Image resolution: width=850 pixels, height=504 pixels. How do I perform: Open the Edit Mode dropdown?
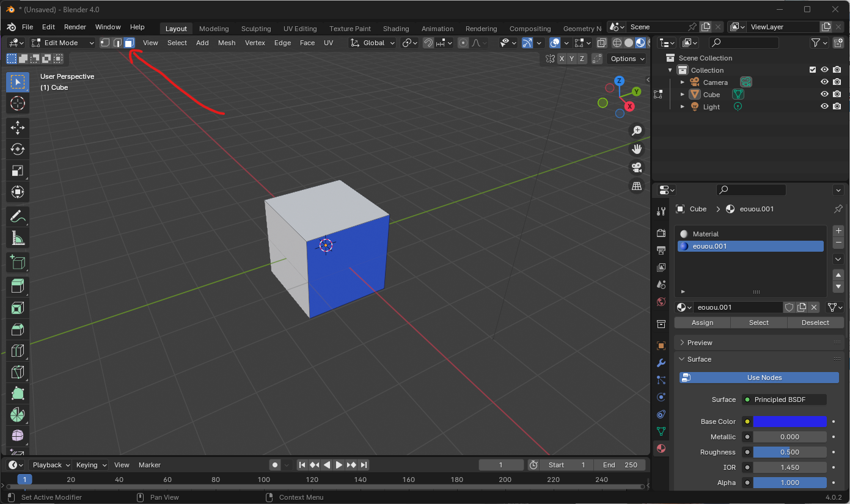pyautogui.click(x=64, y=43)
